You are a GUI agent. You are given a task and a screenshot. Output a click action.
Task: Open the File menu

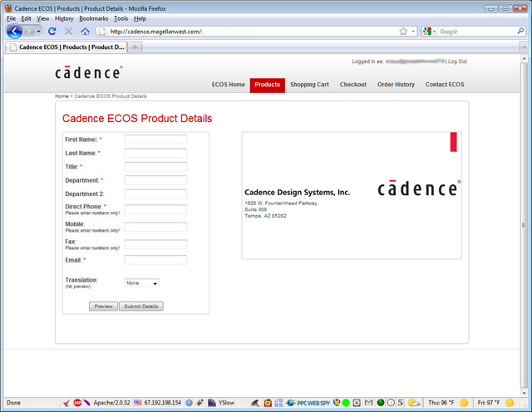11,18
